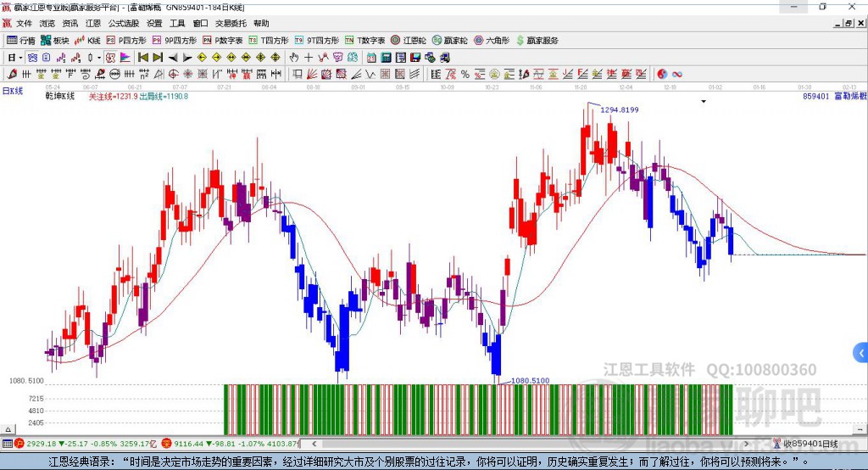Viewport: 868px width, 470px height.
Task: Open the 9P四方形 tool
Action: coord(175,41)
